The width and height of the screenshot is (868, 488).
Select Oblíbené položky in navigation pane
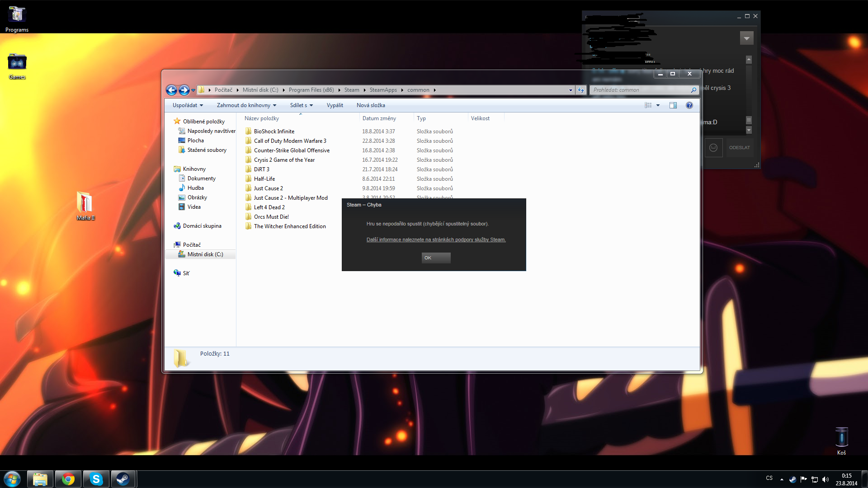(203, 122)
